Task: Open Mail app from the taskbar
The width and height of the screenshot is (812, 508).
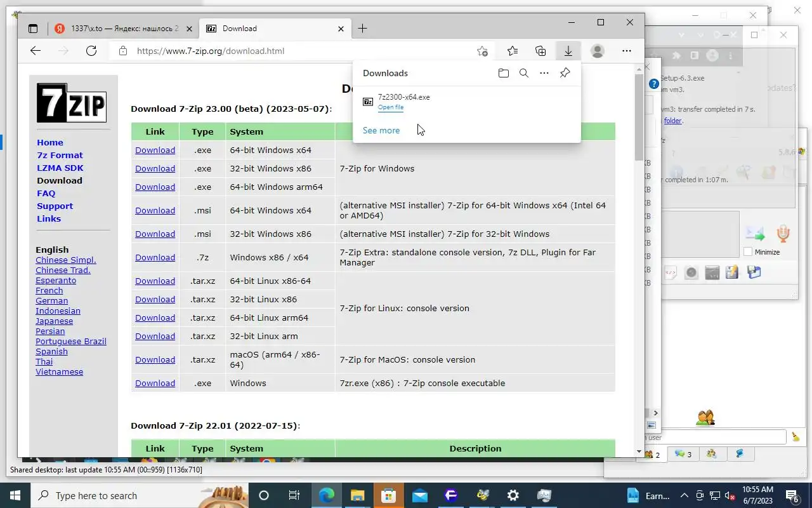Action: [420, 495]
